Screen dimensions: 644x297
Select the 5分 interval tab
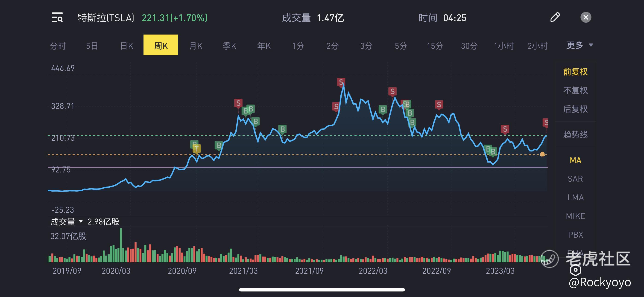point(401,46)
